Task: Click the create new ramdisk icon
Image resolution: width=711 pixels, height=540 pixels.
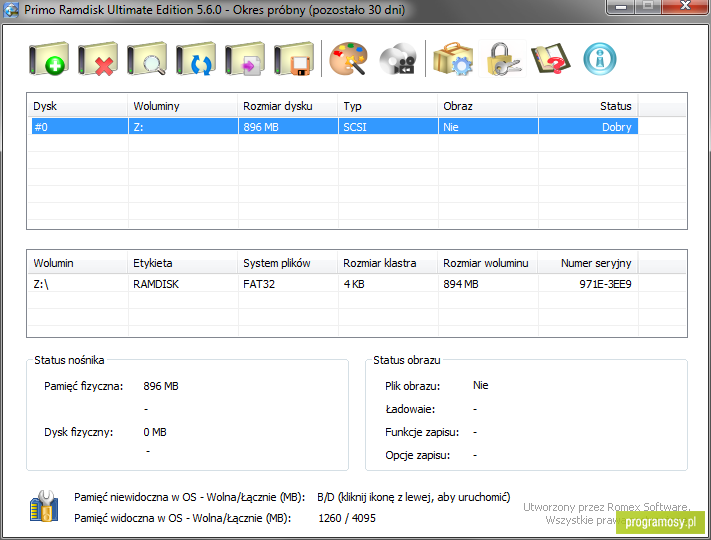Action: pos(49,59)
